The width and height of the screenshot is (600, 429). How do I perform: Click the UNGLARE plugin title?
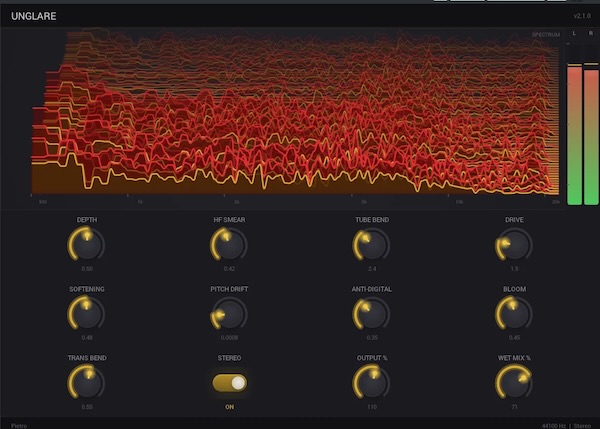(x=34, y=16)
